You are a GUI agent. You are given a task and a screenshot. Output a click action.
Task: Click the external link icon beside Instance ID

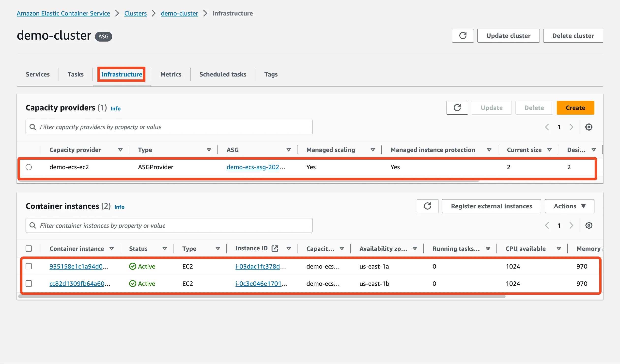click(275, 249)
